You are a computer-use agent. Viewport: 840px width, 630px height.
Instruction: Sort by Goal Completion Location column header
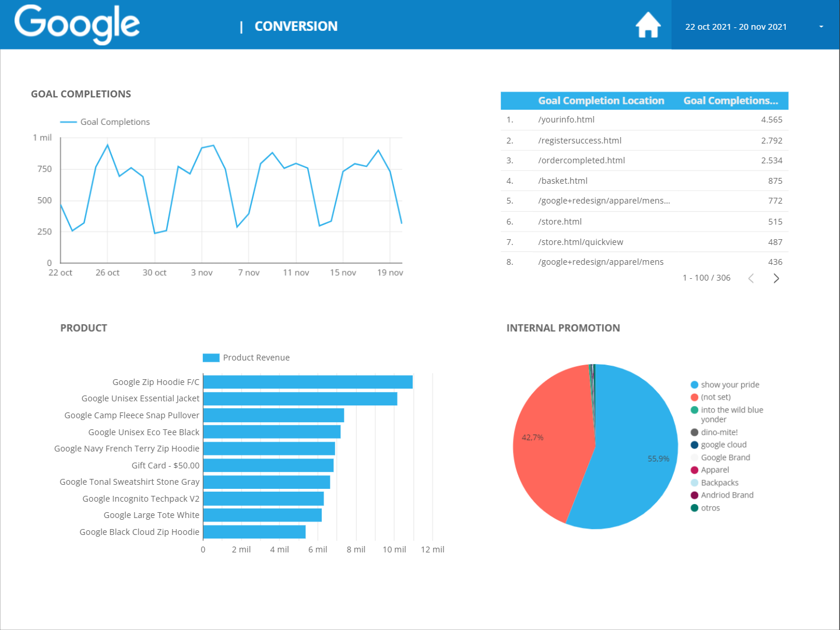tap(601, 101)
